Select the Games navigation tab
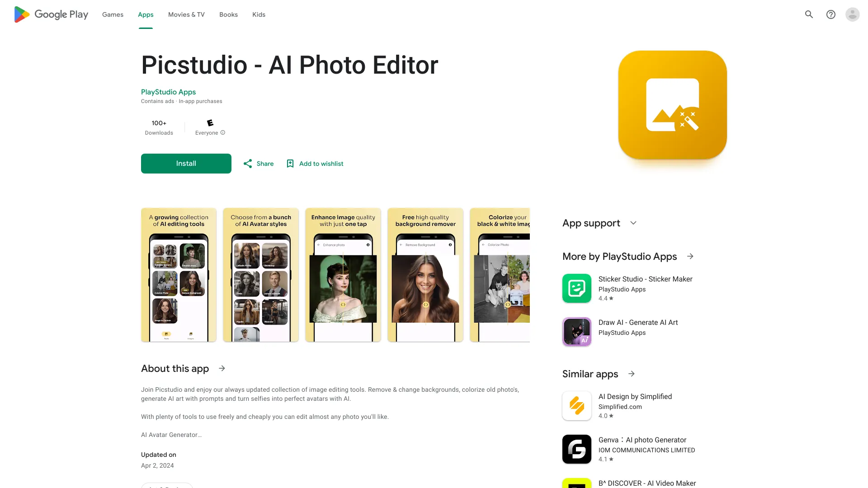The image size is (868, 488). (x=112, y=14)
